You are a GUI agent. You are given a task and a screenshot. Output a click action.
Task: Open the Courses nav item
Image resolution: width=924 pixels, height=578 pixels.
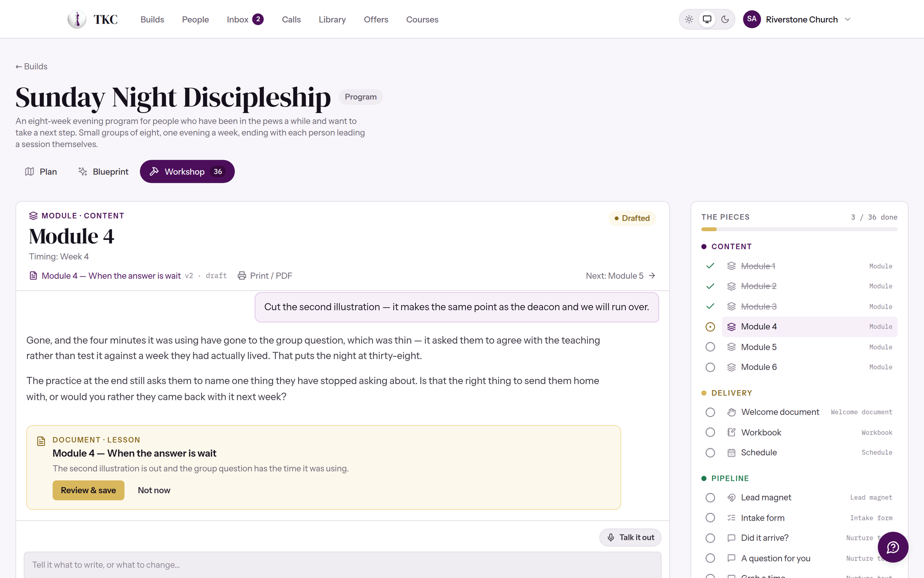click(x=422, y=19)
